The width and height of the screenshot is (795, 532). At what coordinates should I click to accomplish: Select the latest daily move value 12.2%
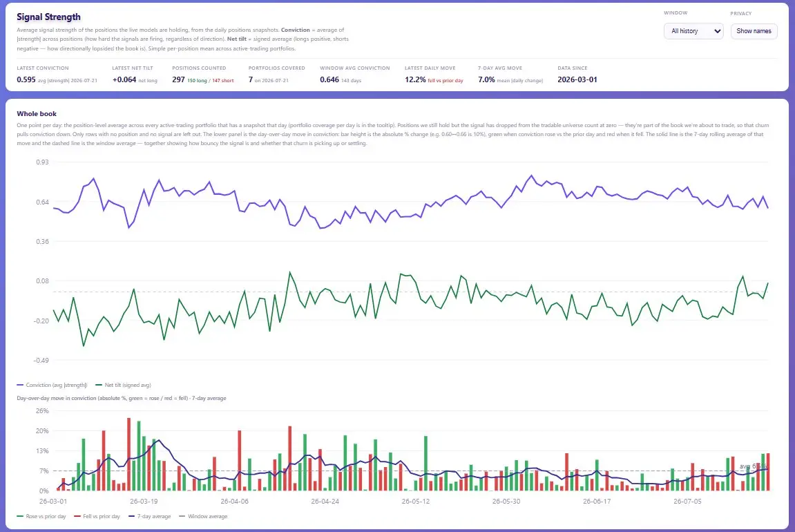pyautogui.click(x=415, y=79)
